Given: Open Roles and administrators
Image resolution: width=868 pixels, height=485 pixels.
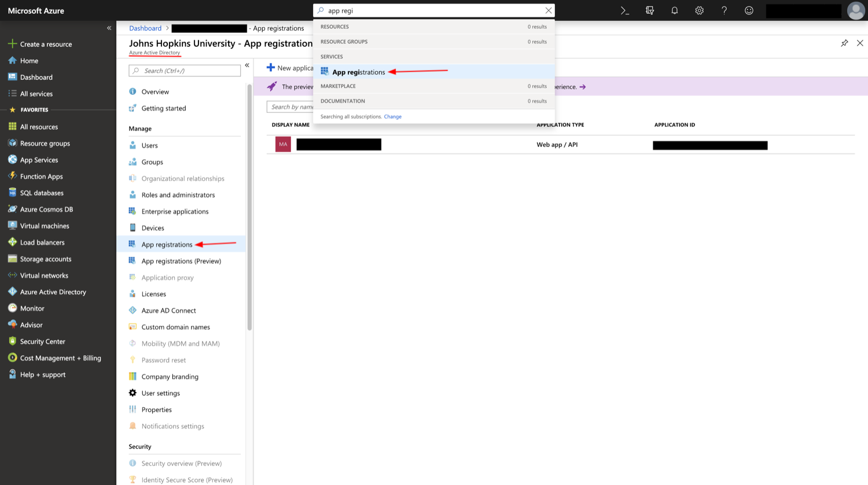Looking at the screenshot, I should point(178,195).
